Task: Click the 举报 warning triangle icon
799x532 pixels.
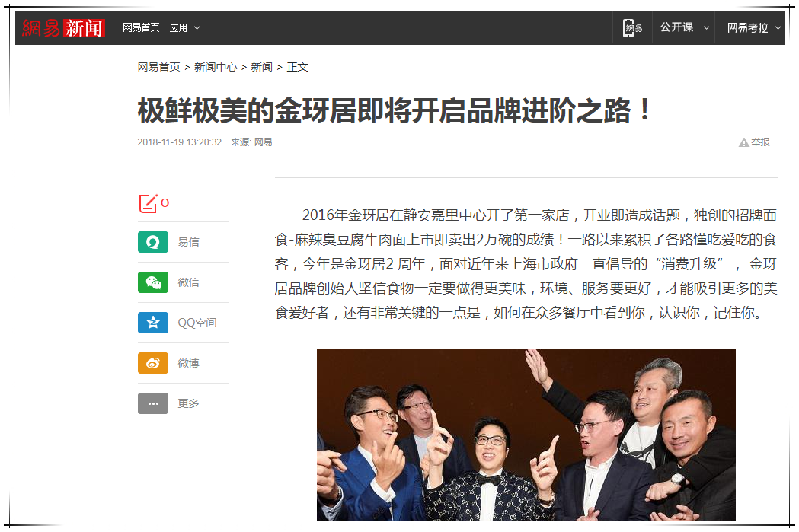Action: pos(744,142)
